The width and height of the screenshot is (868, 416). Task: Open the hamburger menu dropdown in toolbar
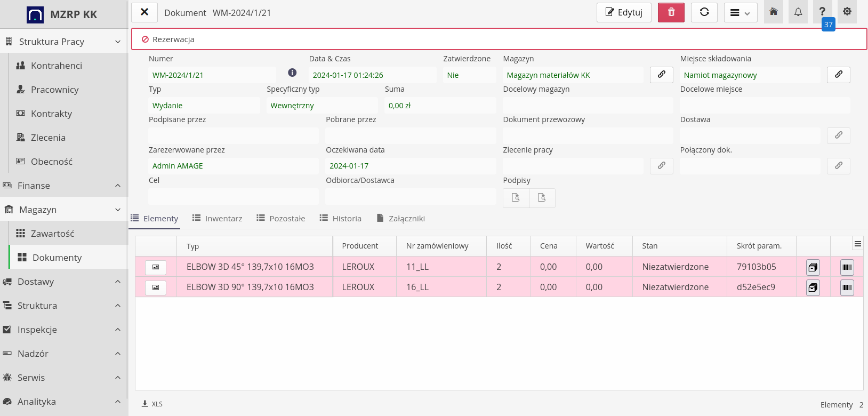coord(740,12)
